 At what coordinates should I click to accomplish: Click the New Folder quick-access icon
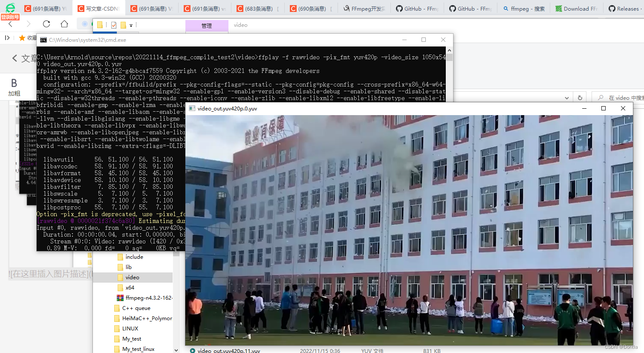123,25
